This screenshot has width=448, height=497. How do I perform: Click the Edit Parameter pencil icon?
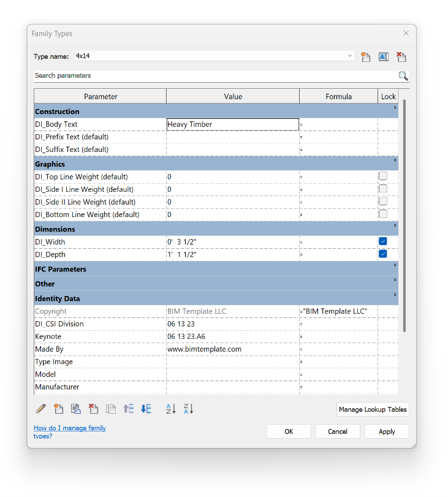coord(41,409)
